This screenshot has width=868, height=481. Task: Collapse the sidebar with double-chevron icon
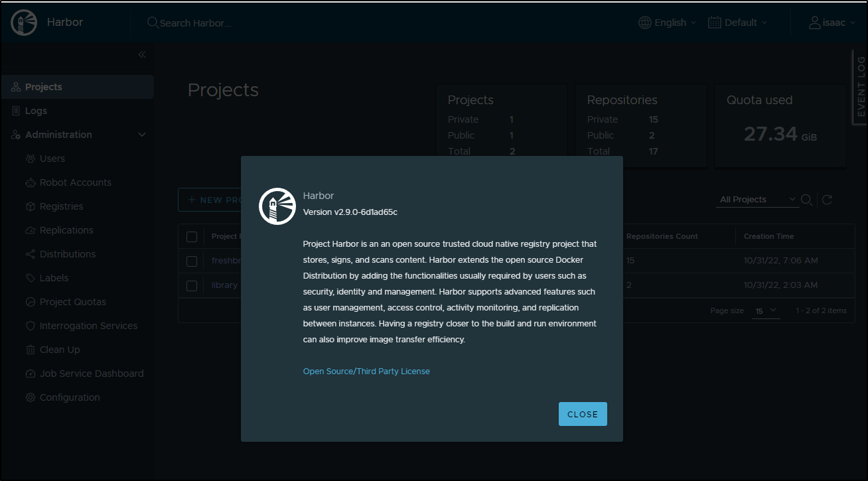click(142, 54)
